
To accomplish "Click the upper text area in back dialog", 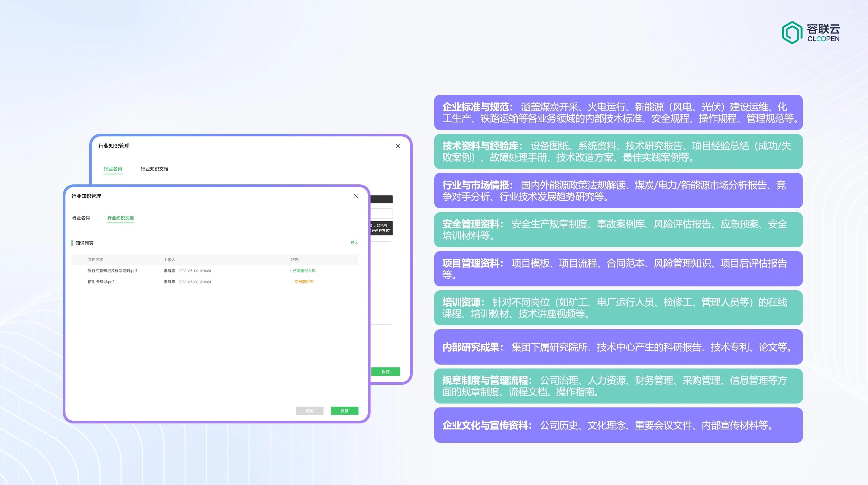I will pyautogui.click(x=381, y=260).
